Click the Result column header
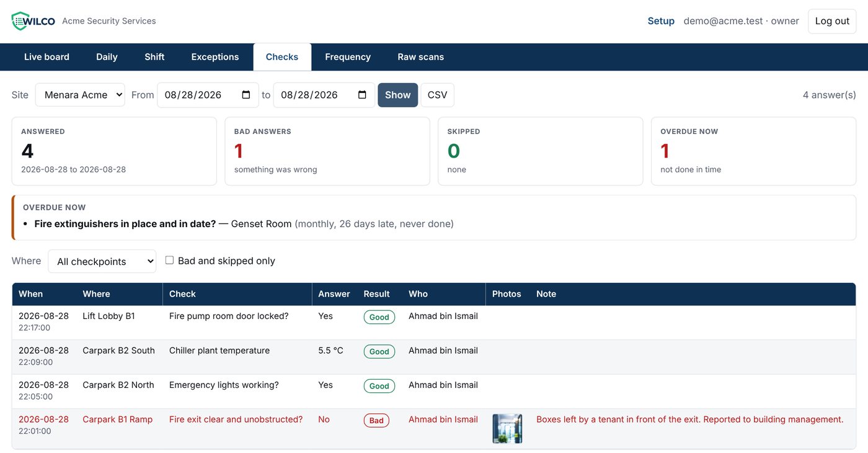 point(376,294)
